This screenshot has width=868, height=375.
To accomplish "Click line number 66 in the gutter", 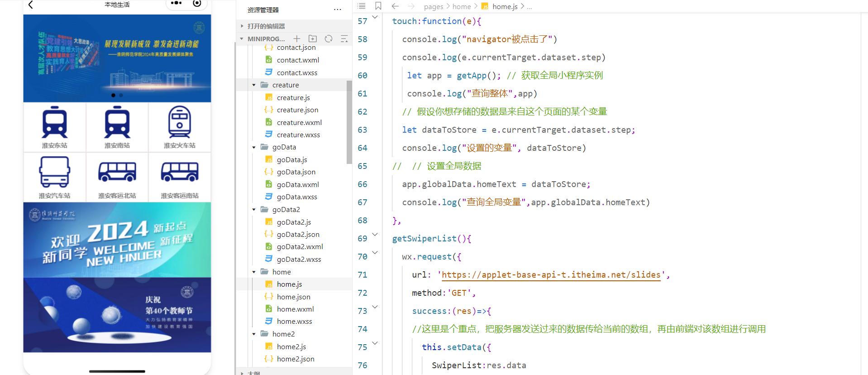I will coord(362,184).
